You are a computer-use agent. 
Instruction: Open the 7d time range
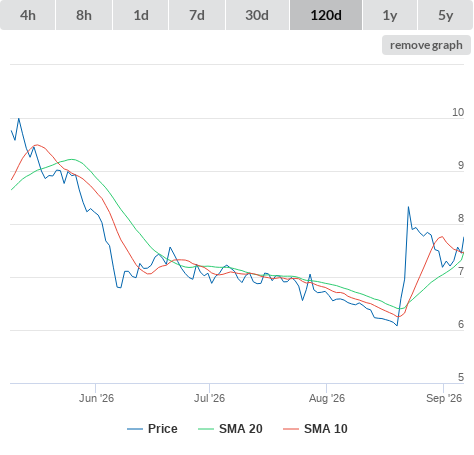pyautogui.click(x=197, y=15)
